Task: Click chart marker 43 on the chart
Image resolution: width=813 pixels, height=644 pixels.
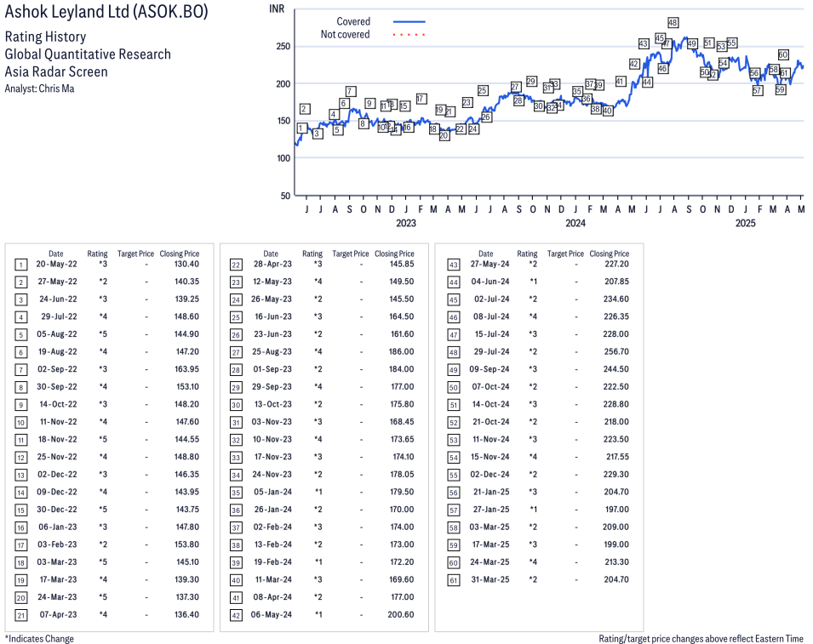Action: [644, 44]
